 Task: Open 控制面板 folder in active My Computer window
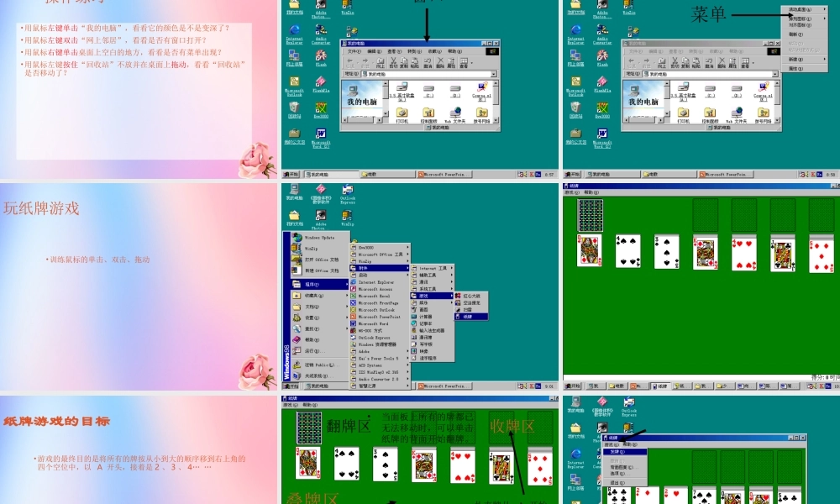click(428, 114)
